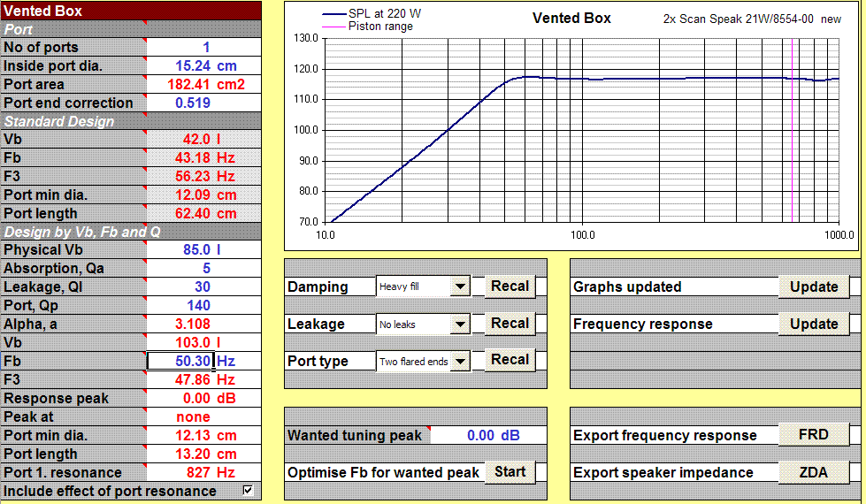The height and width of the screenshot is (504, 866).
Task: Open the Leakage dropdown arrow
Action: [x=460, y=324]
